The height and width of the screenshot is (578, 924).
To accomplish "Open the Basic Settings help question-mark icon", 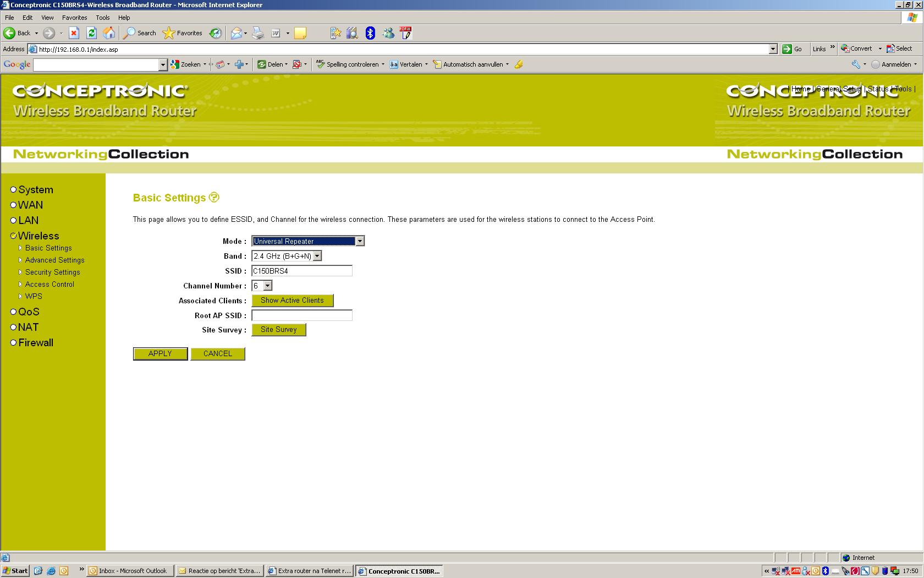I will coord(214,197).
